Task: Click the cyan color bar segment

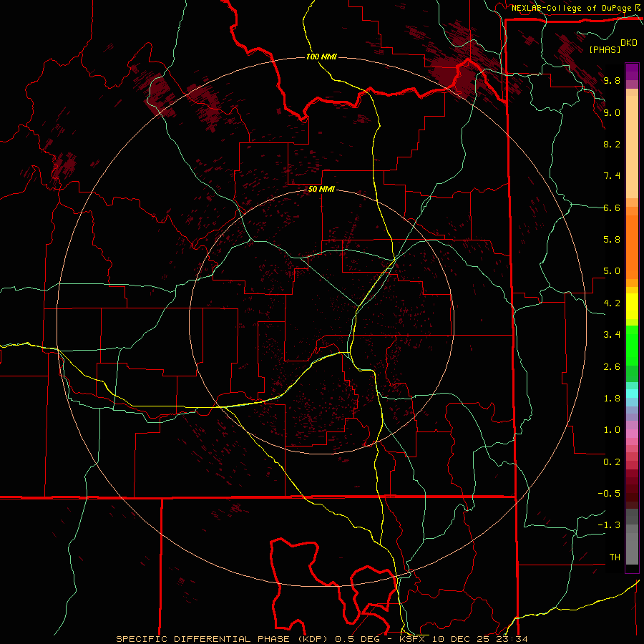Action: [632, 394]
